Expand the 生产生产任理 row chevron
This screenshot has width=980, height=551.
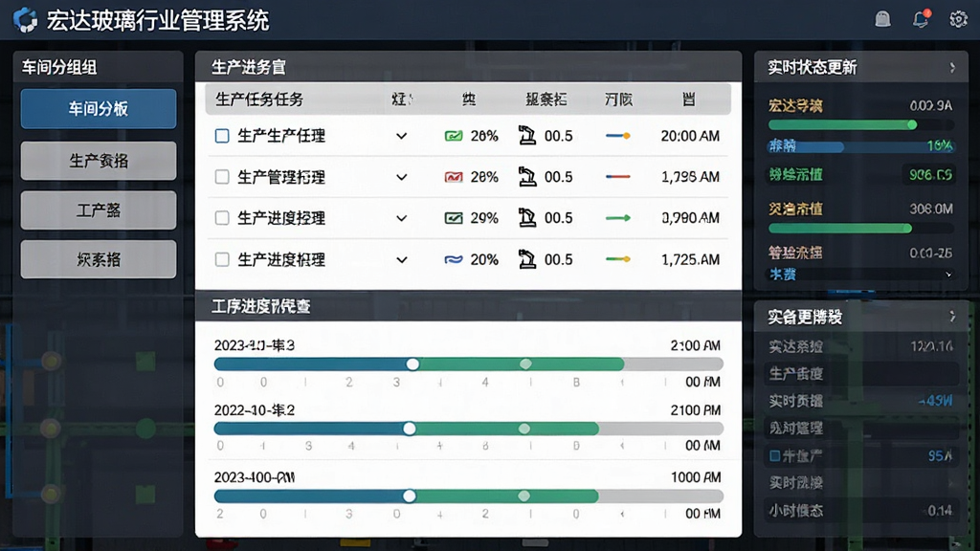[401, 136]
